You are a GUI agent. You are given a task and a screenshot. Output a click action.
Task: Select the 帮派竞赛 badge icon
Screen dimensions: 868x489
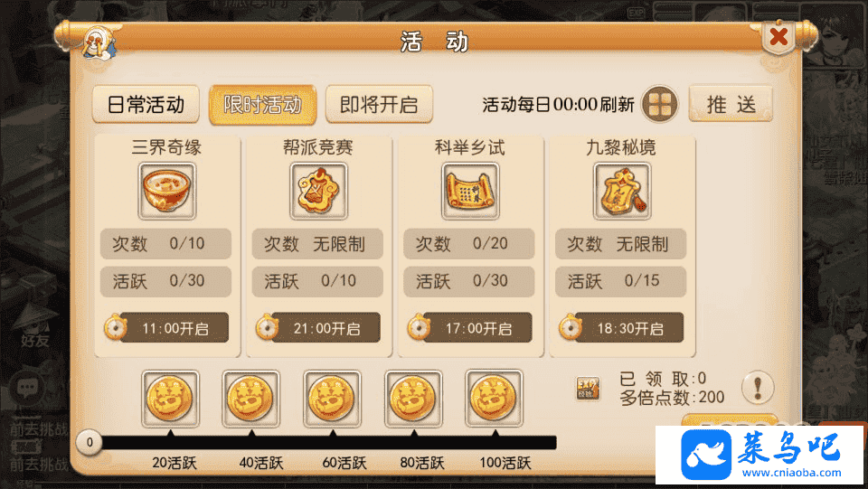coord(318,191)
